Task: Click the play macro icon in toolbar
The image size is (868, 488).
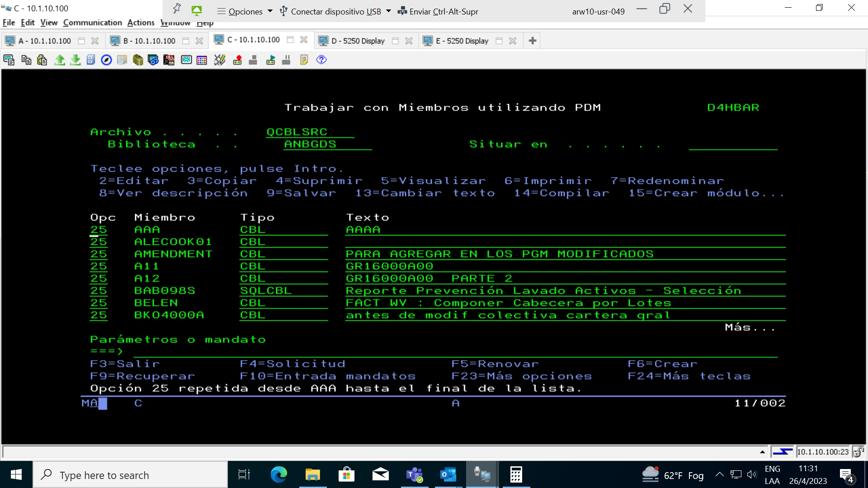Action: pos(270,60)
